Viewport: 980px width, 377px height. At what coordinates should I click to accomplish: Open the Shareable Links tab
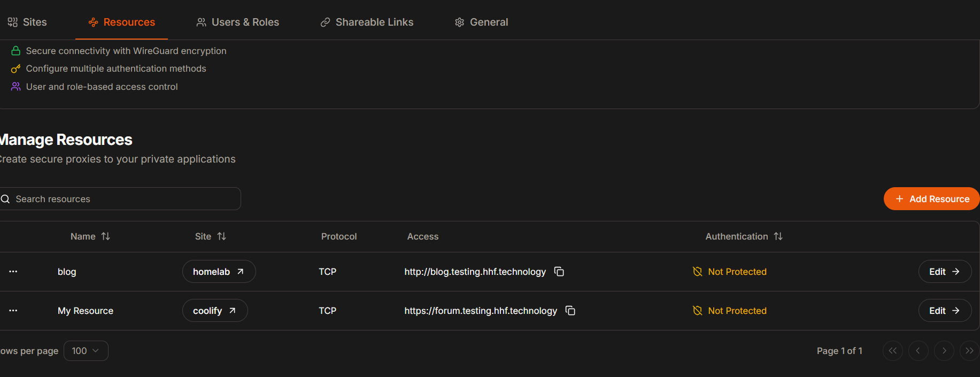click(x=367, y=22)
